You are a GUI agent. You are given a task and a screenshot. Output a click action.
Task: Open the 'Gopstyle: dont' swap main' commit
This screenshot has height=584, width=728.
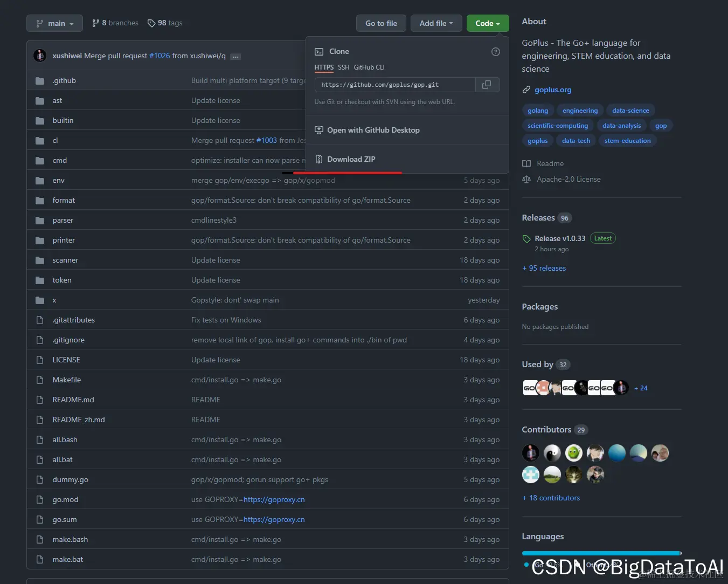click(235, 300)
